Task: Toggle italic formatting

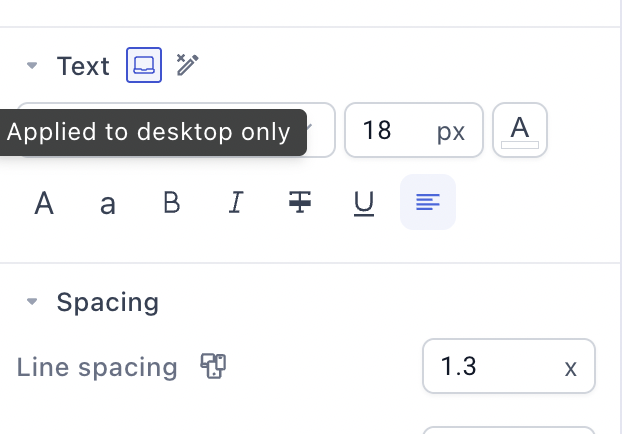Action: coord(236,203)
